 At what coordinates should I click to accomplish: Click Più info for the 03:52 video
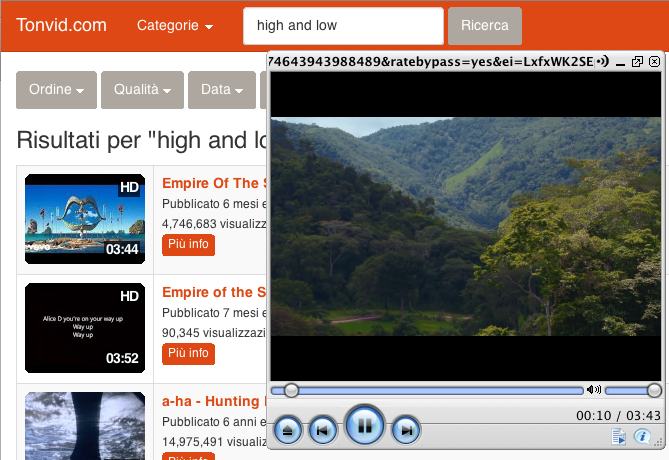188,354
